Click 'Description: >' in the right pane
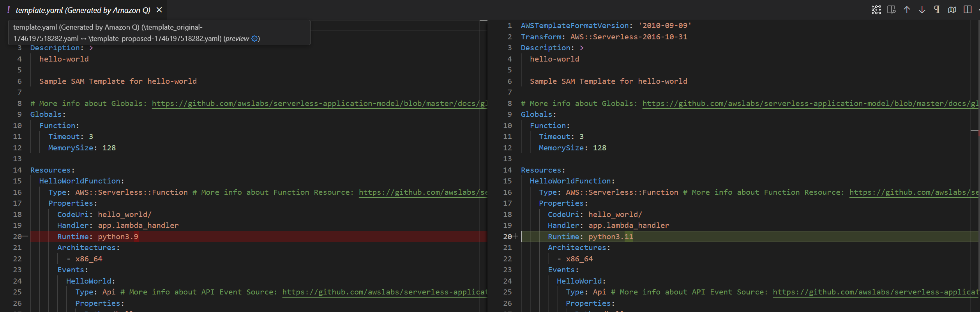The width and height of the screenshot is (980, 312). coord(552,48)
